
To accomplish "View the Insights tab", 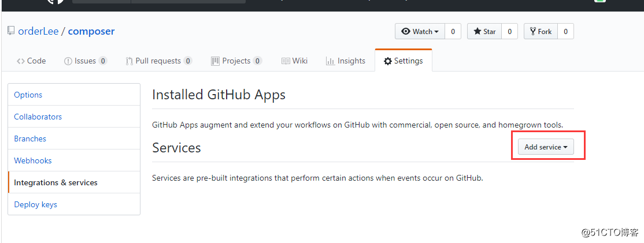I will click(345, 61).
